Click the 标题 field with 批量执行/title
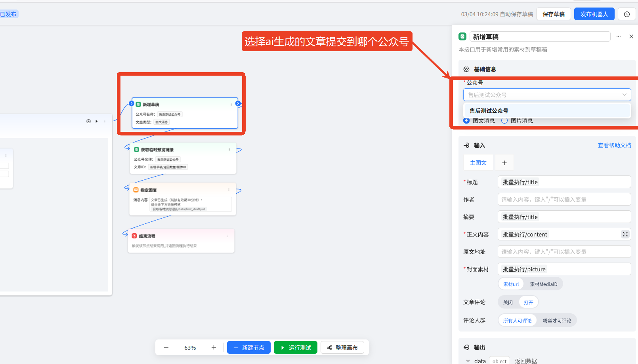 564,182
